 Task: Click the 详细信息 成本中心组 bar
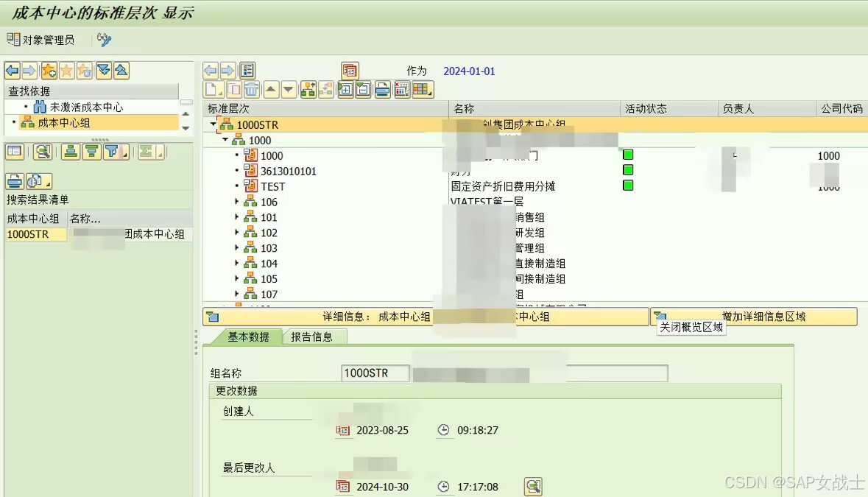click(x=426, y=317)
